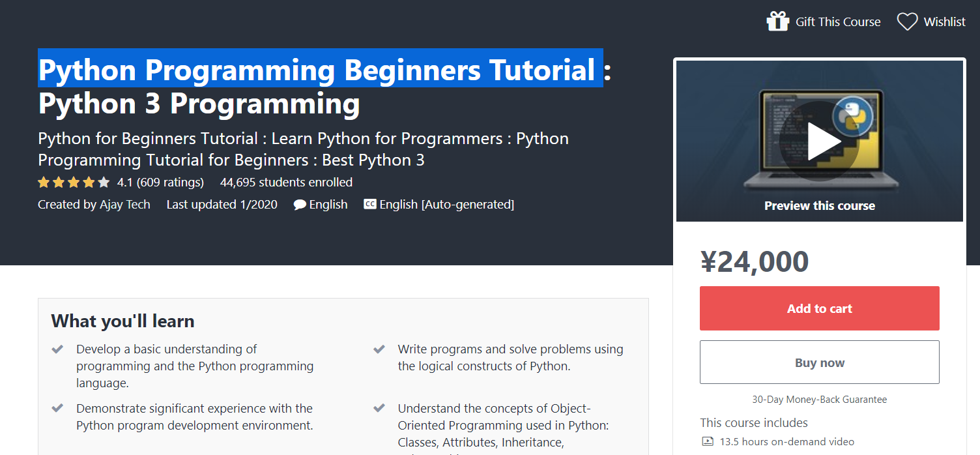Click the closed captions CC icon
Image resolution: width=980 pixels, height=455 pixels.
click(369, 205)
